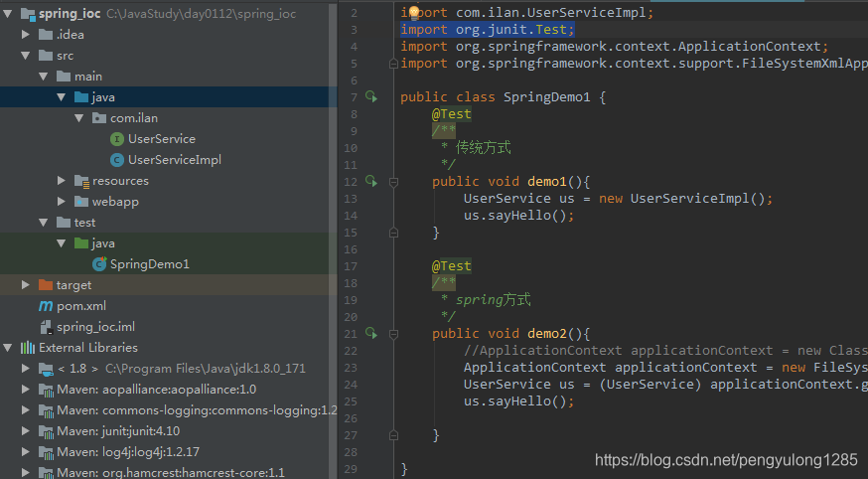Collapse the src folder arrow
The image size is (868, 479).
(26, 56)
